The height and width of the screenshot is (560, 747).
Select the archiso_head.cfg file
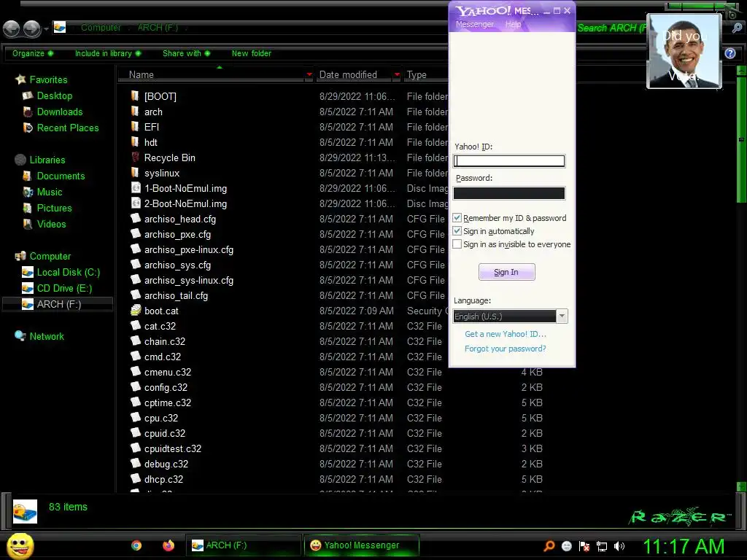180,219
